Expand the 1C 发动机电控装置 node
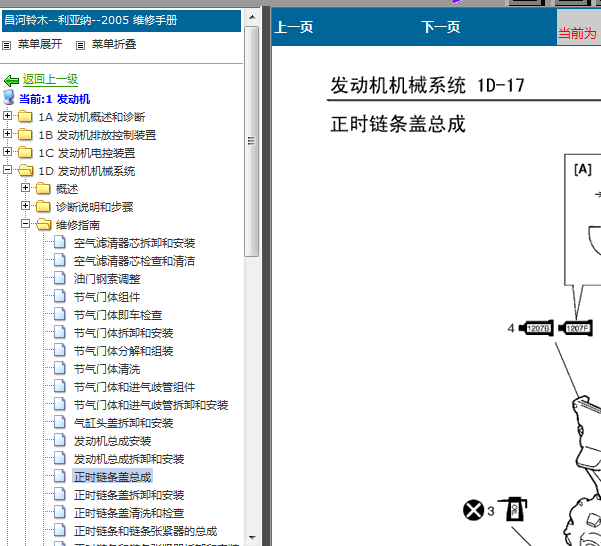Viewport: 601px width, 546px height. 7,151
